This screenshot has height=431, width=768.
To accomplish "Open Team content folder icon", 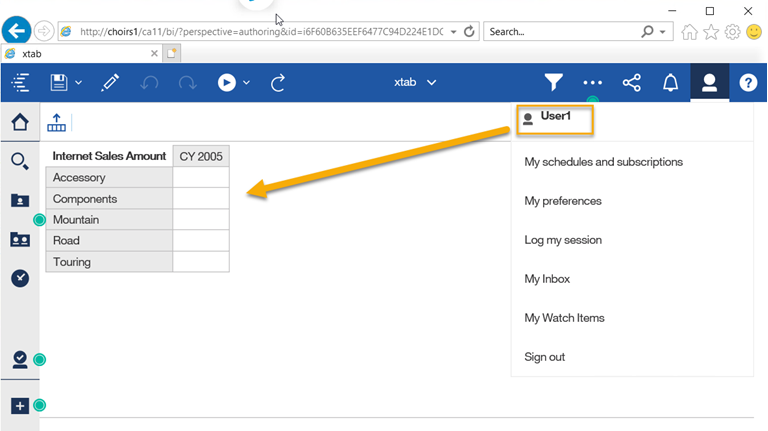I will tap(20, 239).
